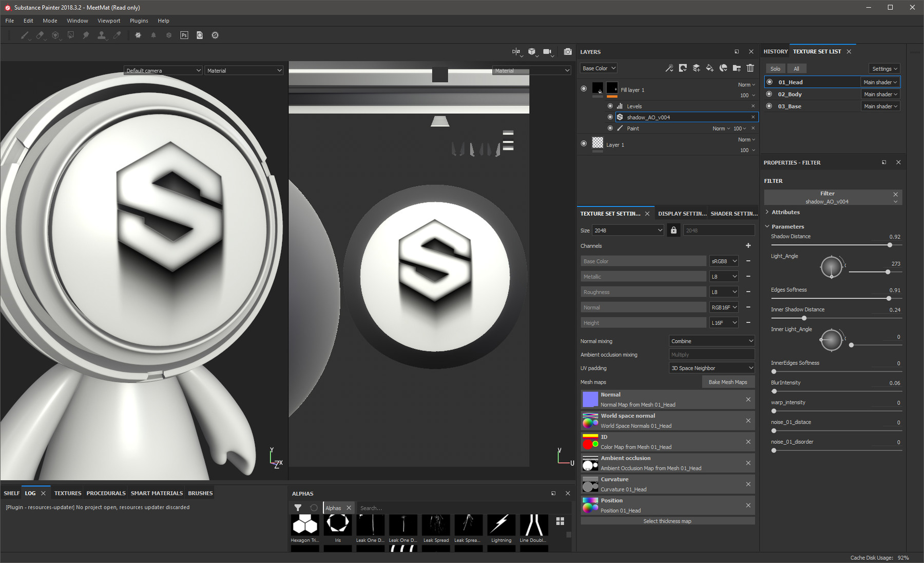Click the trash icon to delete layer
Viewport: 924px width, 563px height.
750,68
